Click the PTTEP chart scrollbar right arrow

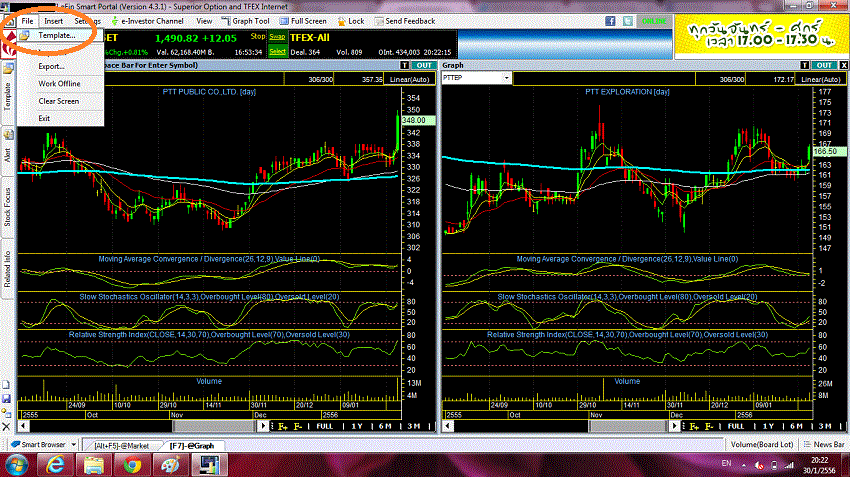(x=674, y=426)
